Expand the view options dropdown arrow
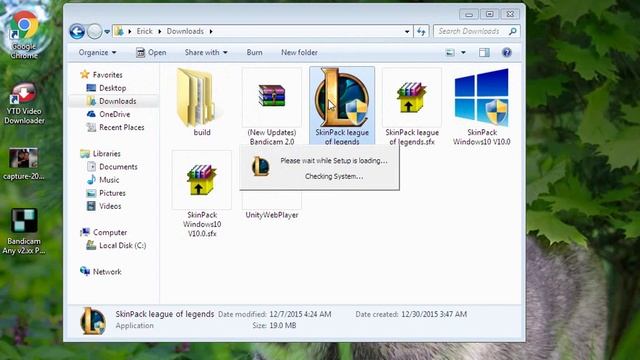 pyautogui.click(x=463, y=52)
